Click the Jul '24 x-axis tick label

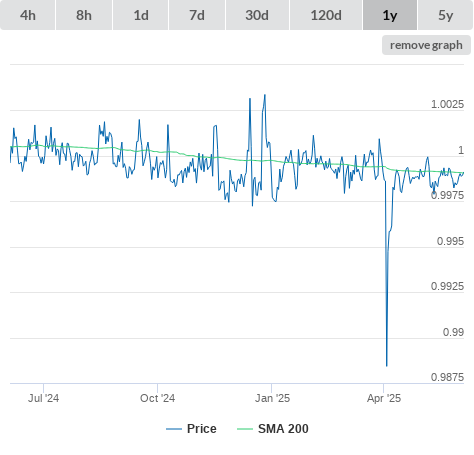[43, 398]
